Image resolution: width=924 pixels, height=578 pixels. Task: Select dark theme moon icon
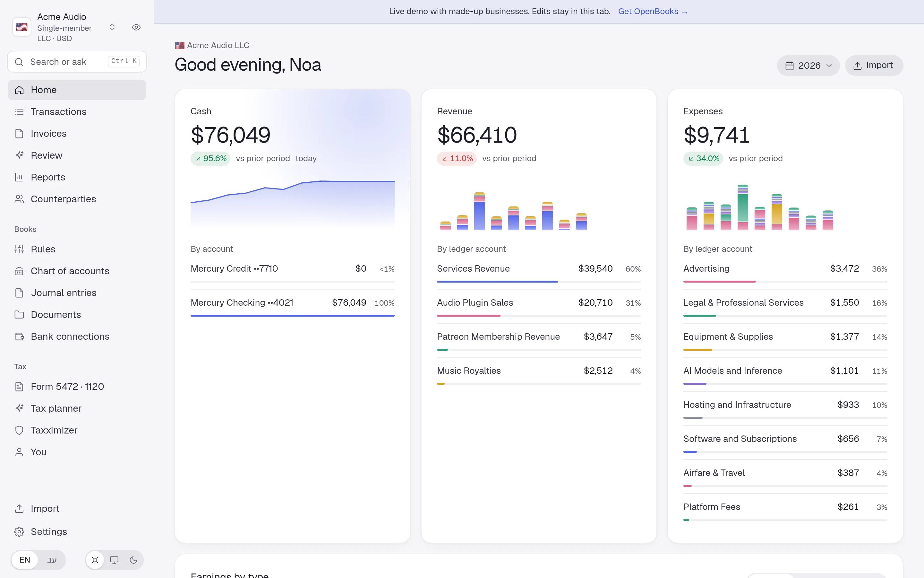[133, 560]
